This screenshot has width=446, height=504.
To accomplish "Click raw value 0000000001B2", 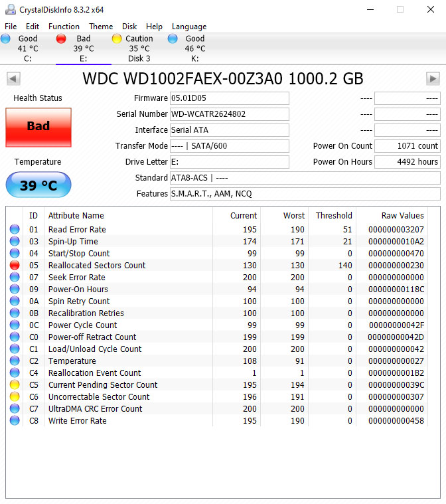I will [x=396, y=373].
